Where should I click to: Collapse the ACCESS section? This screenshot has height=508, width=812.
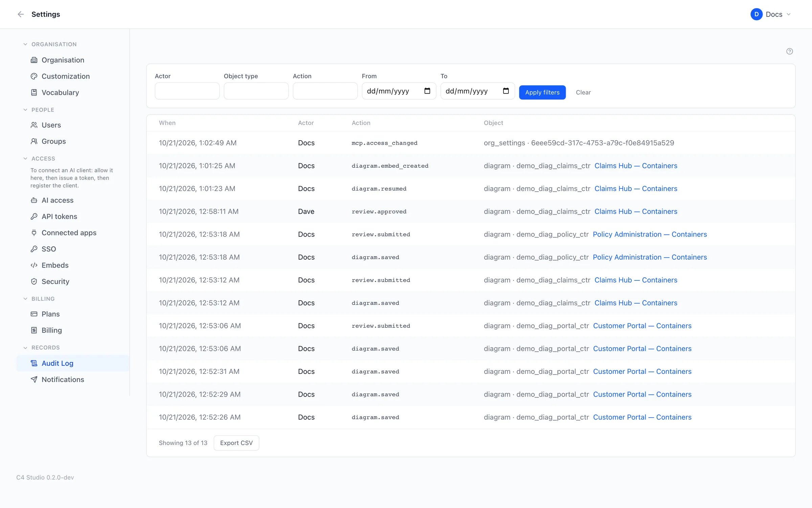coord(25,158)
